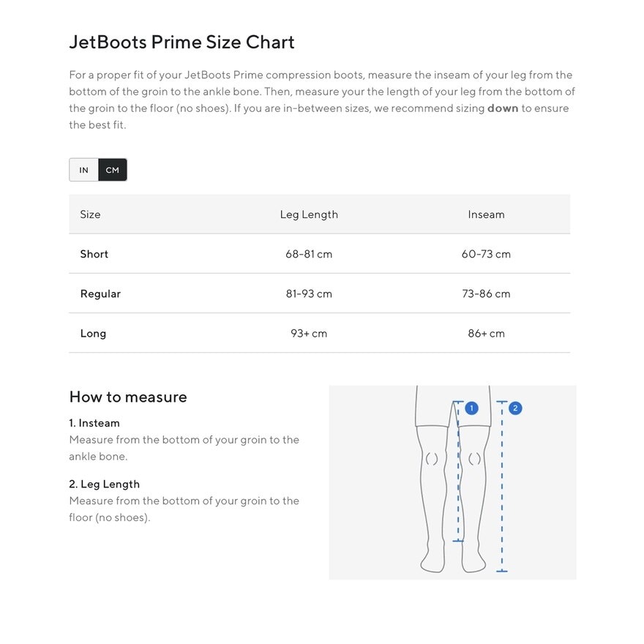Screen dimensions: 644x644
Task: Click the '2. Leg Length' instruction heading
Action: tap(104, 484)
